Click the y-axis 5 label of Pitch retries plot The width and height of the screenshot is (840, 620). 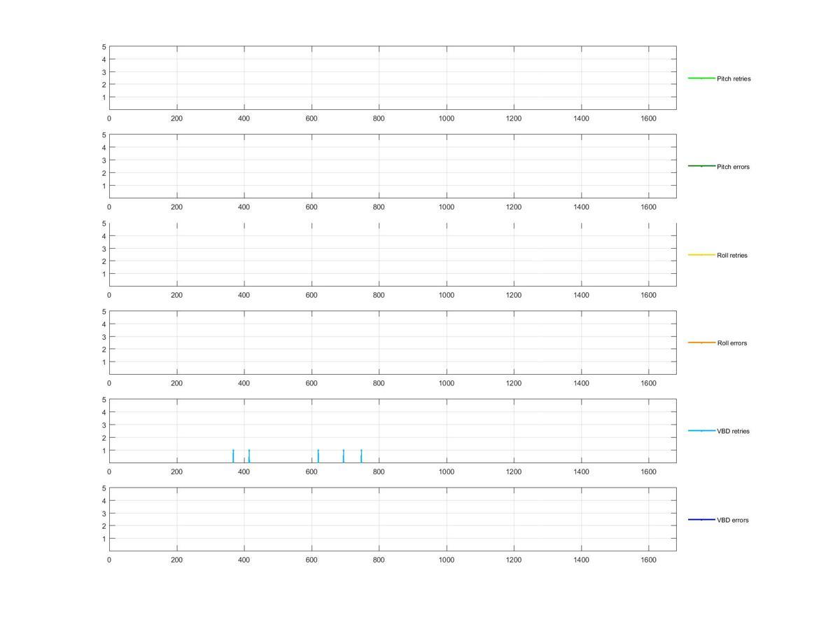tap(104, 47)
